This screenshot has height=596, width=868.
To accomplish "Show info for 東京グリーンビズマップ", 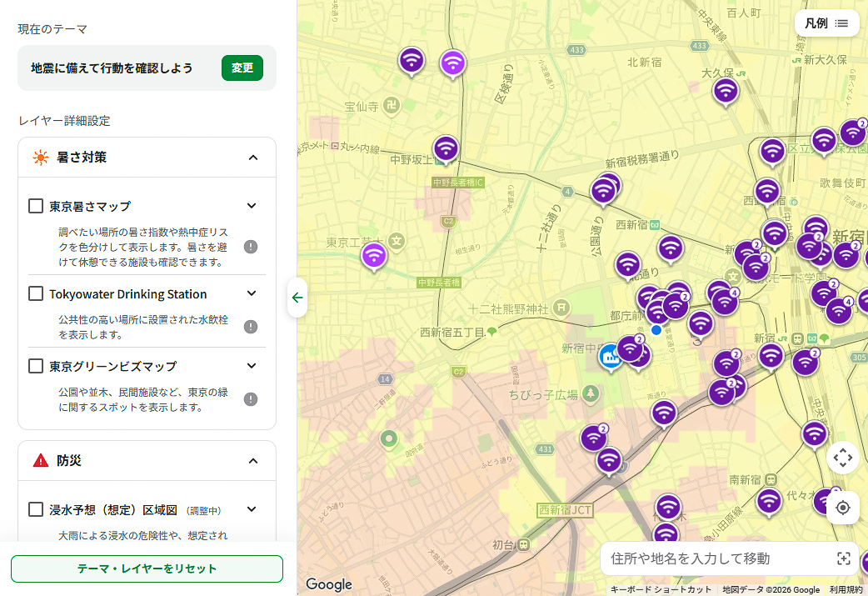I will pyautogui.click(x=251, y=399).
